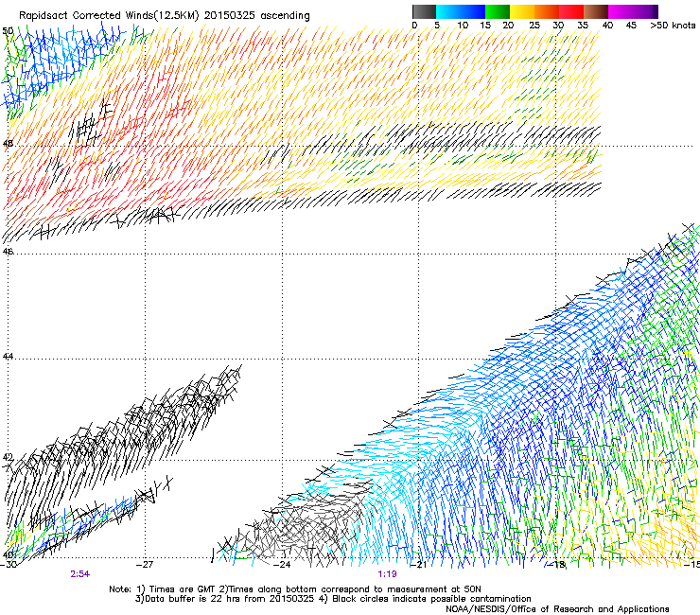Click the longitude label '-18'
This screenshot has width=700, height=615.
557,565
